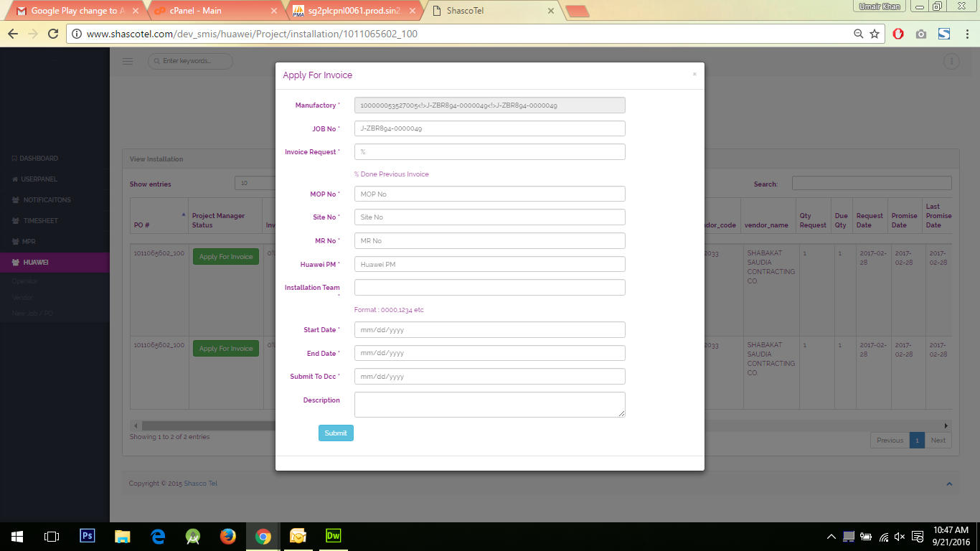
Task: Open the Windows Start menu
Action: click(17, 536)
